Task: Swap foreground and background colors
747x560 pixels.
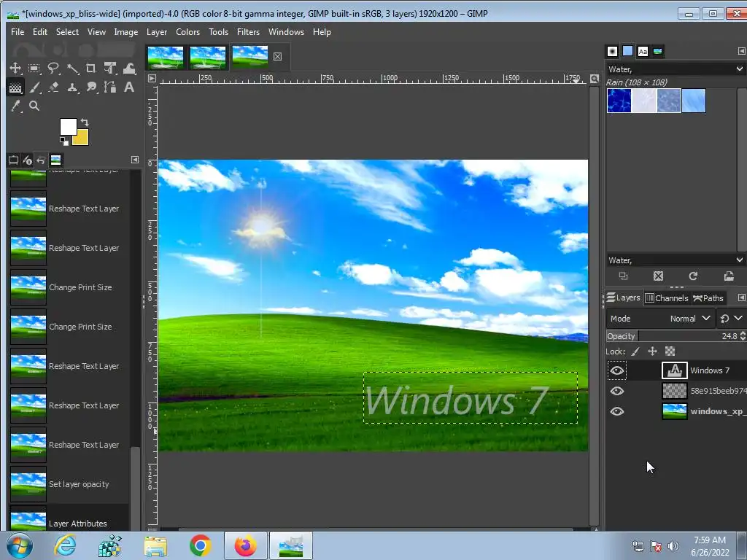Action: click(85, 122)
